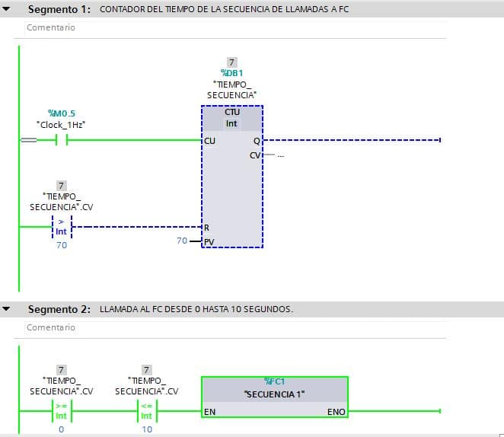The width and height of the screenshot is (504, 437).
Task: Click the ENO output of SECUENCIA 1
Action: [x=336, y=412]
